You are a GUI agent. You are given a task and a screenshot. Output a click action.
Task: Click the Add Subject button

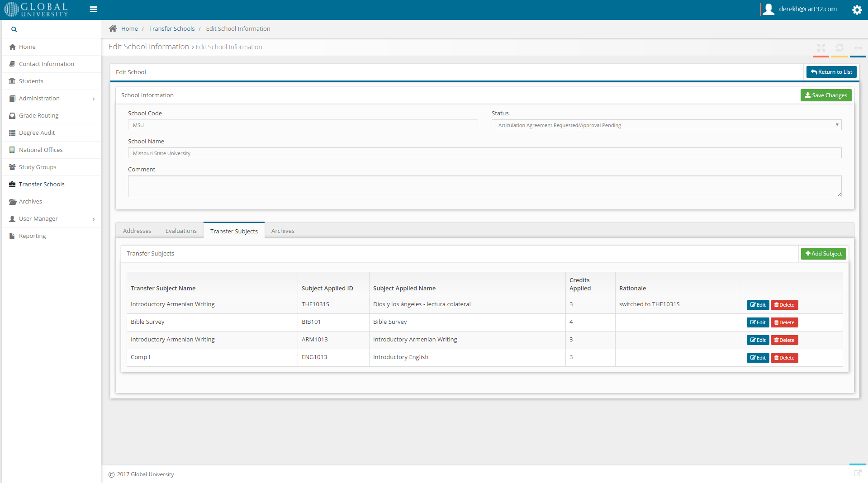click(823, 254)
